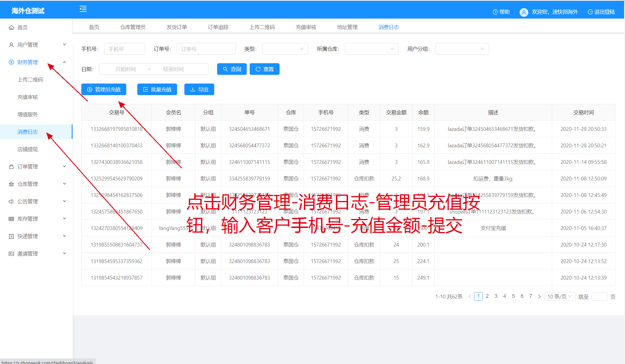Open 上传二维码 in sidebar submenu
This screenshot has width=625, height=364.
click(x=30, y=79)
